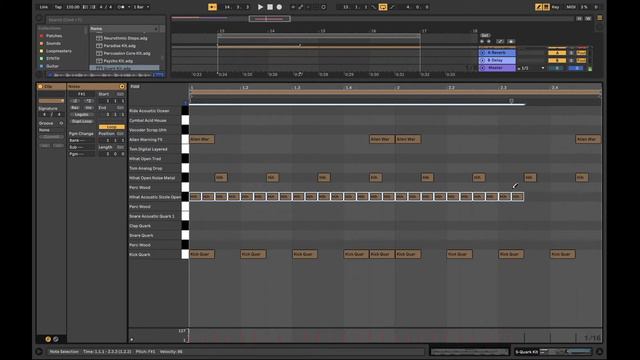Select Paradise Kit.adg in browser
Image resolution: width=640 pixels, height=360 pixels.
[120, 46]
